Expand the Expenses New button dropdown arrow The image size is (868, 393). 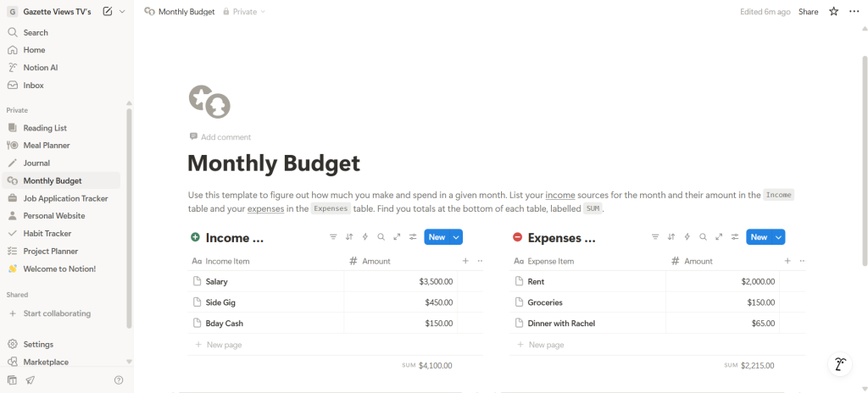(778, 237)
